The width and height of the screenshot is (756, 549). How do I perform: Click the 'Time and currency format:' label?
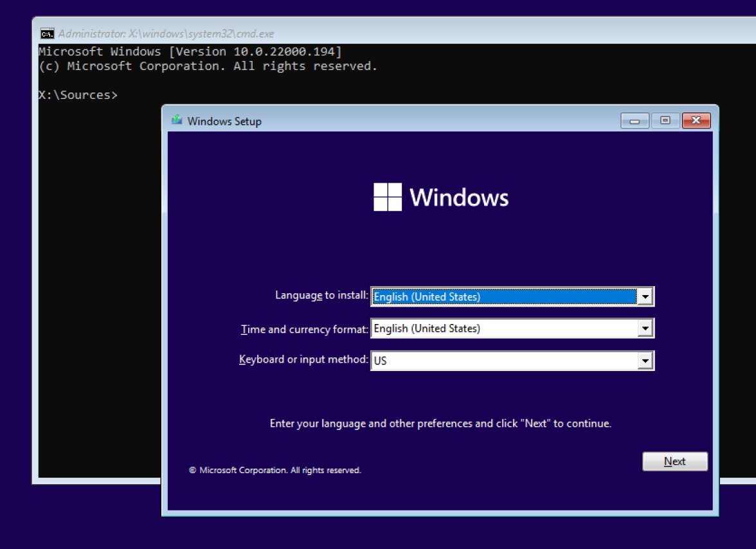(x=304, y=329)
